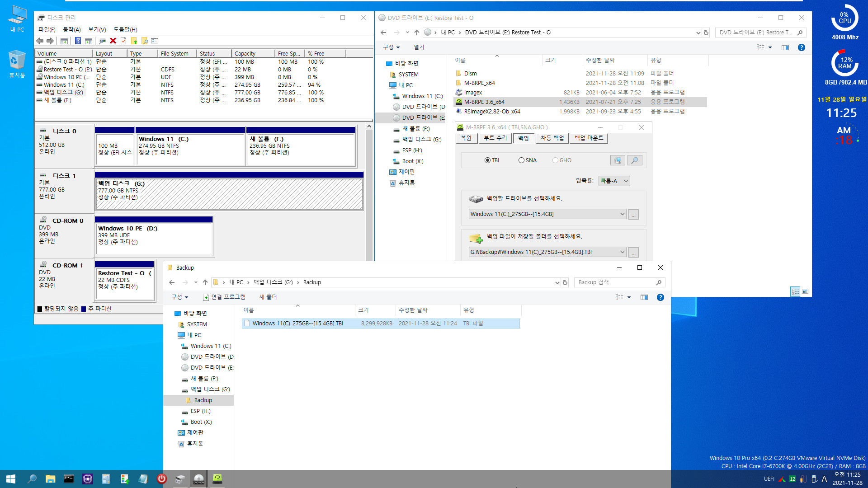This screenshot has height=488, width=868.
Task: Click help icon in Backup explorer window
Action: (660, 297)
